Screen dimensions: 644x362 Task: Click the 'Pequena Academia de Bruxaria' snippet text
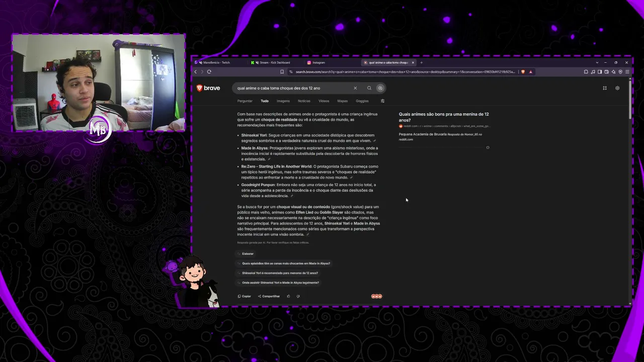point(423,134)
